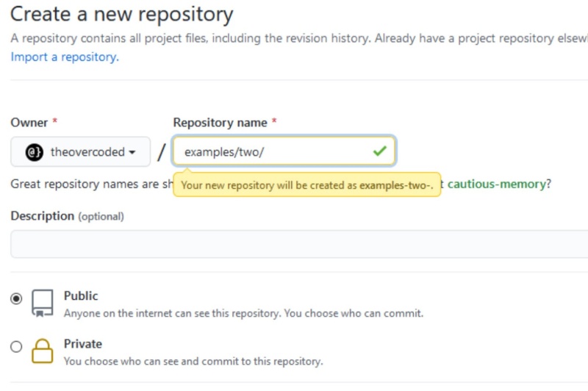Click the Repository name input field

coord(284,151)
